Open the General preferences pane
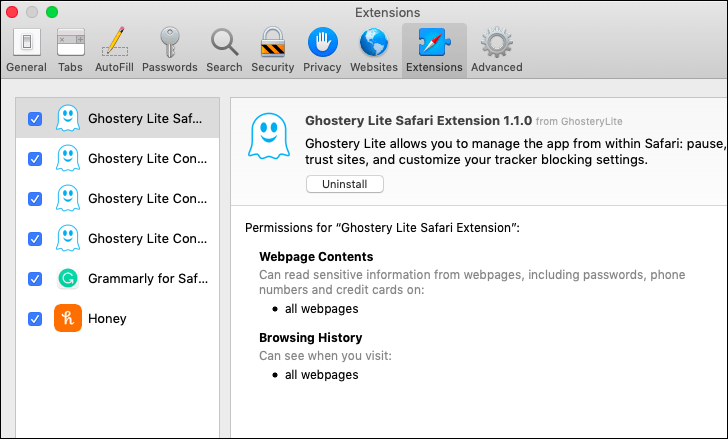This screenshot has height=439, width=728. coord(26,50)
